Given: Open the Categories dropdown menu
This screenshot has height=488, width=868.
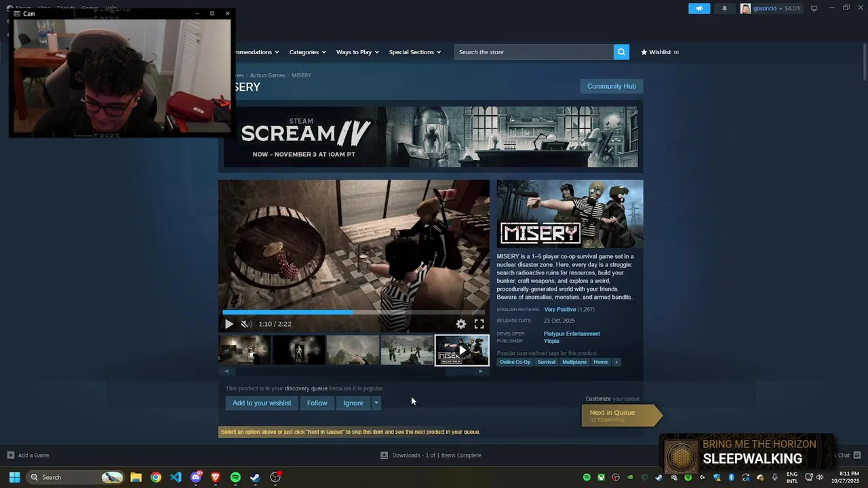Looking at the screenshot, I should pyautogui.click(x=307, y=52).
